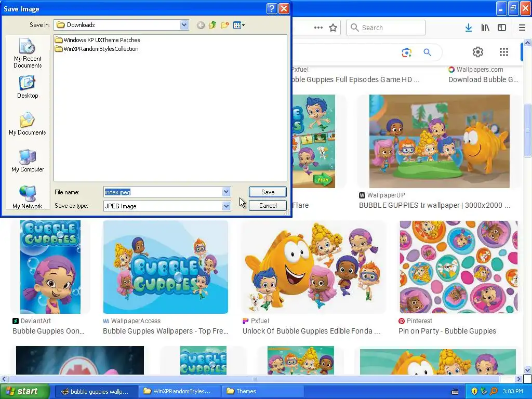Open My Documents in Save dialog sidebar
This screenshot has height=399, width=532.
click(x=28, y=124)
